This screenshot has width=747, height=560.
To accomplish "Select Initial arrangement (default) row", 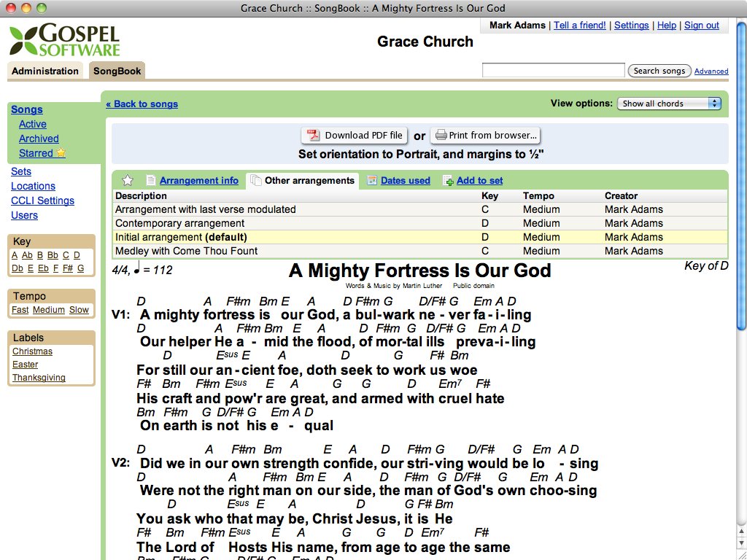I will tap(420, 237).
